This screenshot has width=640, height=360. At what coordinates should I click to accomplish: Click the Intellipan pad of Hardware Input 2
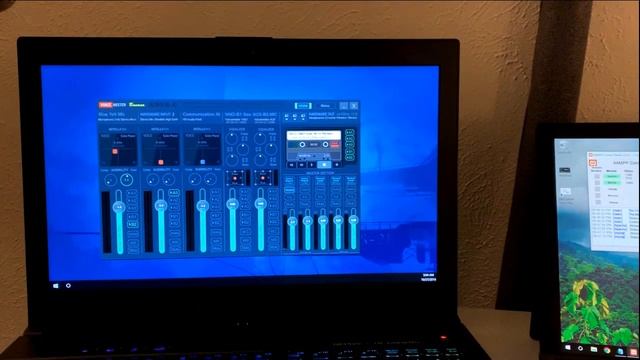click(161, 149)
